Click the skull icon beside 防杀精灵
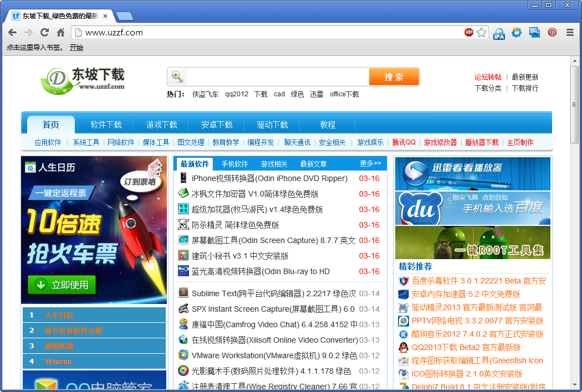 click(x=183, y=224)
